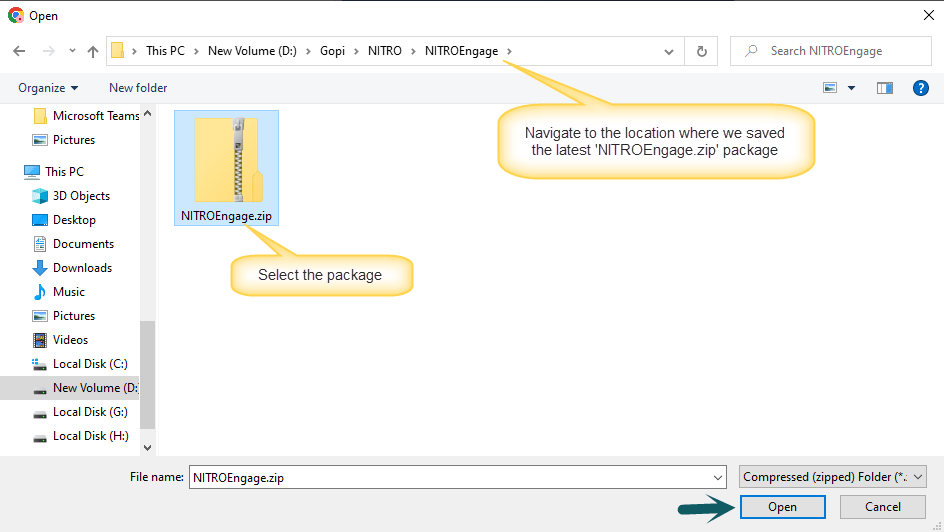Select Microsoft Teams folder in sidebar

[85, 116]
